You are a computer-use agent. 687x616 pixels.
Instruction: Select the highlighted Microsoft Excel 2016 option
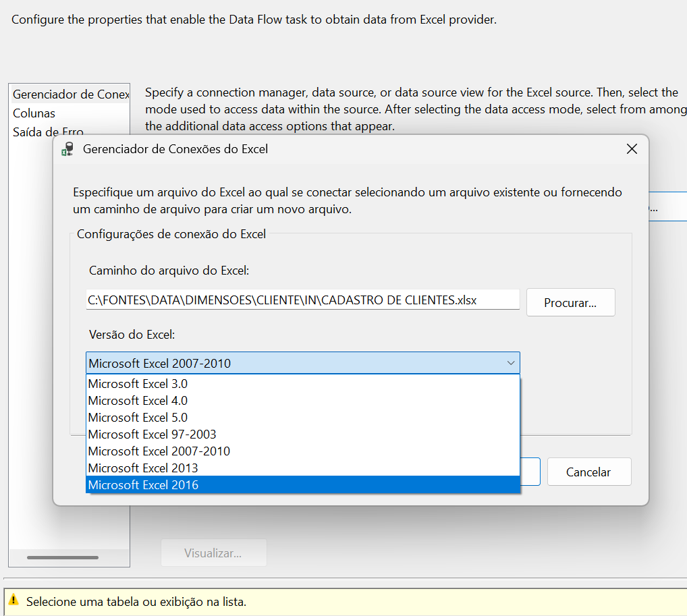(x=303, y=485)
